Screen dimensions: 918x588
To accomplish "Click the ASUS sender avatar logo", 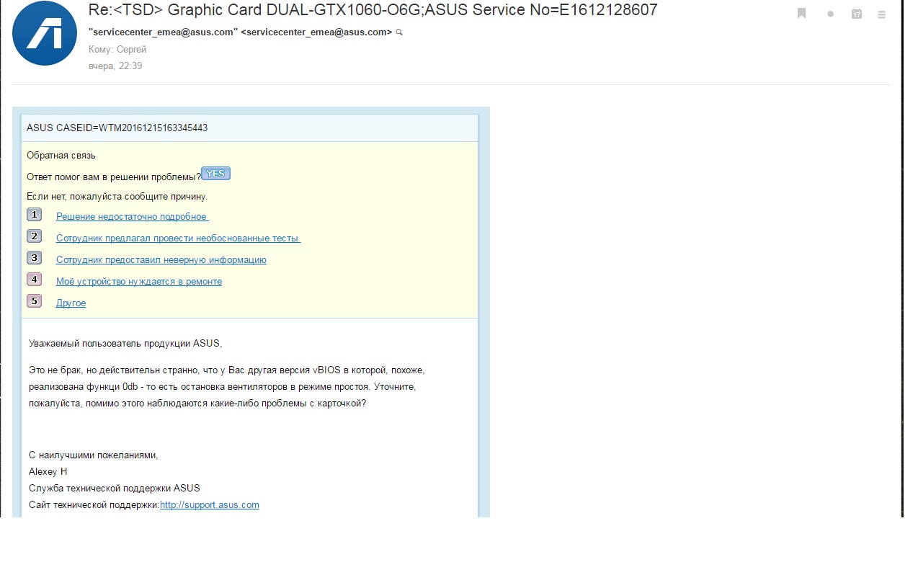I will (x=45, y=33).
